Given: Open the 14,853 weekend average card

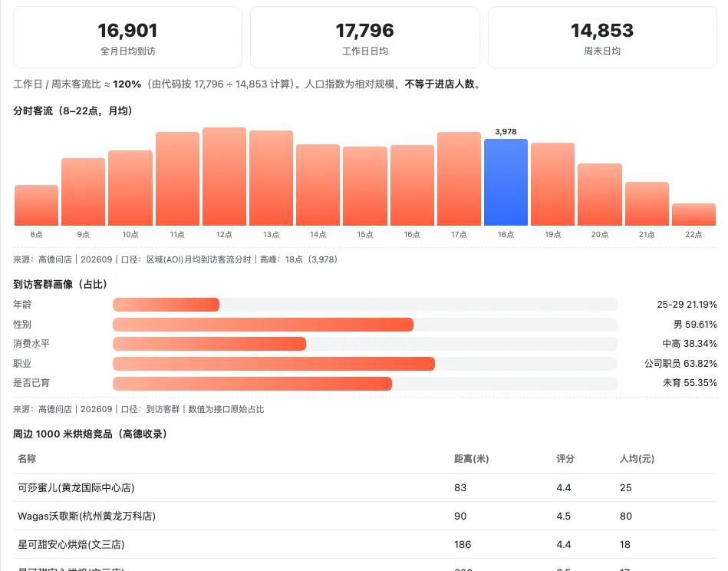Looking at the screenshot, I should coord(602,37).
